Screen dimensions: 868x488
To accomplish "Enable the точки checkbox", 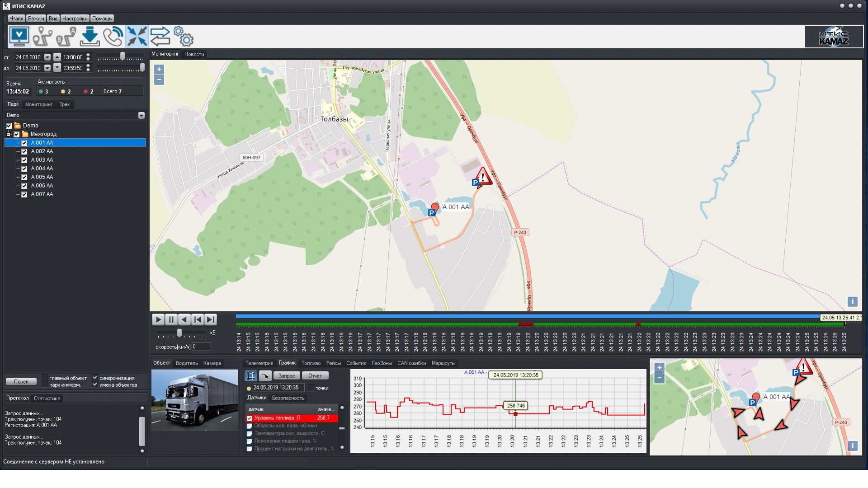I will (x=311, y=388).
